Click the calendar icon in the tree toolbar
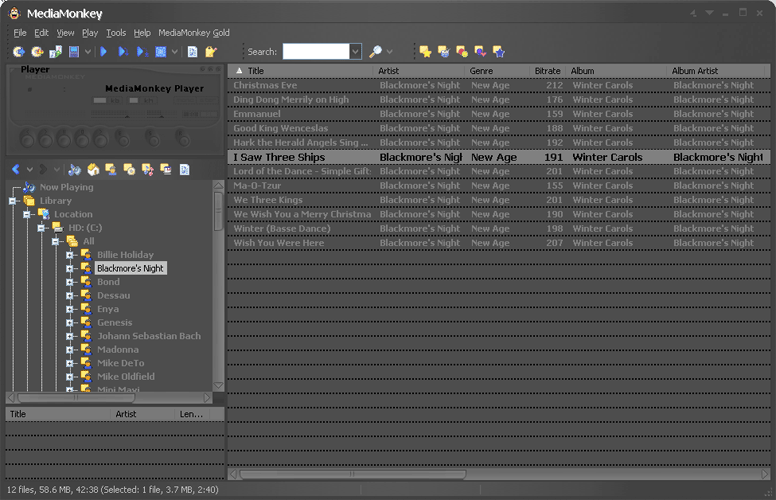This screenshot has height=500, width=776. 166,170
